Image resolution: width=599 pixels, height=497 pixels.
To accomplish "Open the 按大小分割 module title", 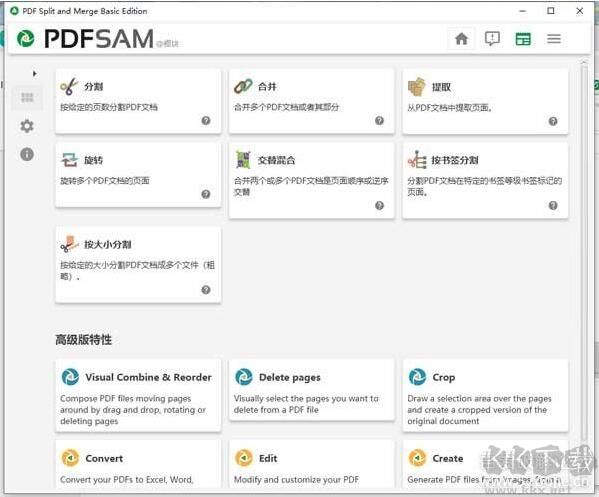I will 108,244.
